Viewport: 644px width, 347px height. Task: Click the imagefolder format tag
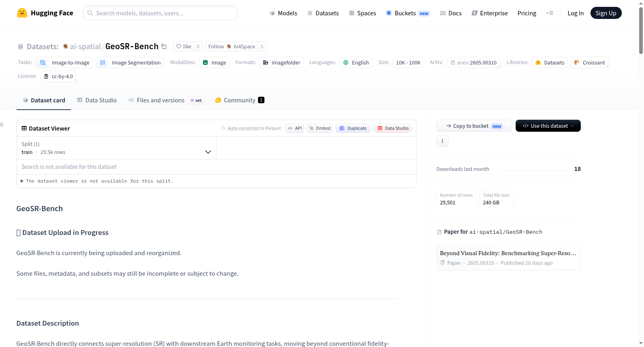(x=281, y=62)
